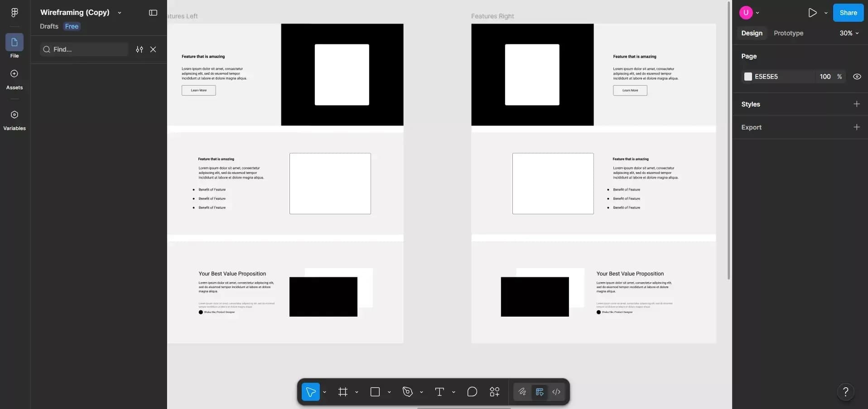Expand the avatar dropdown arrow

point(757,13)
